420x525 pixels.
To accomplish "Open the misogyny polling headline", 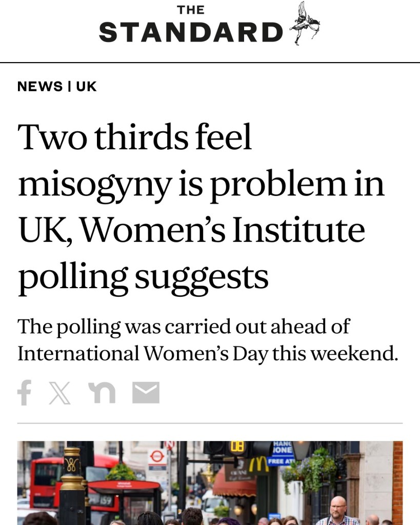I will (x=200, y=207).
